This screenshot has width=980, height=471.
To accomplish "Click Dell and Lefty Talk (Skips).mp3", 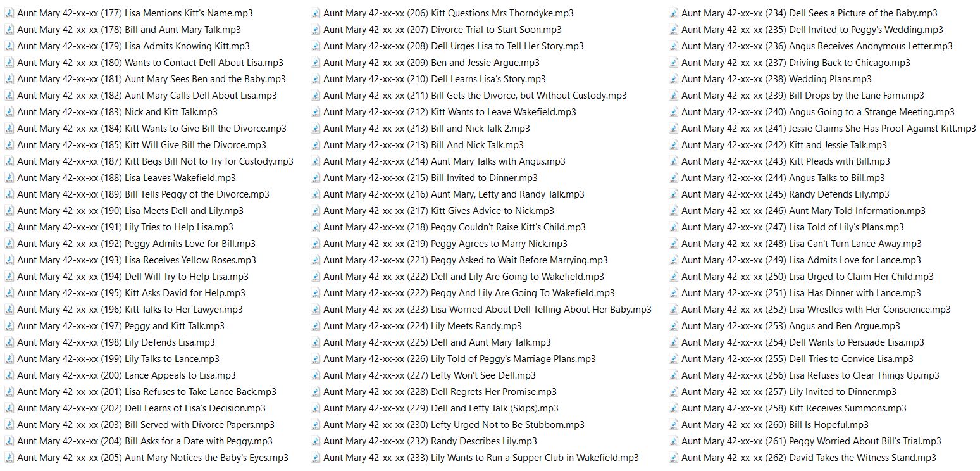I will coord(440,408).
